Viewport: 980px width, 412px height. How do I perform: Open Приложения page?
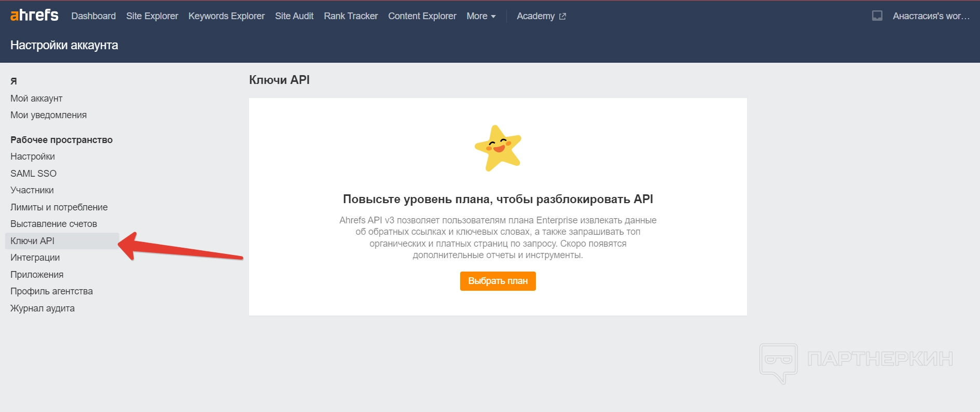pyautogui.click(x=37, y=275)
